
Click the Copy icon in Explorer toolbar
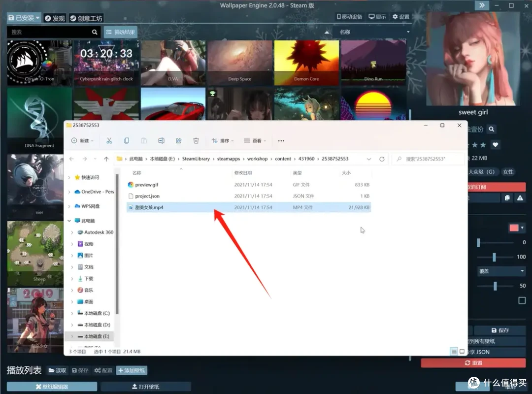[x=127, y=140]
